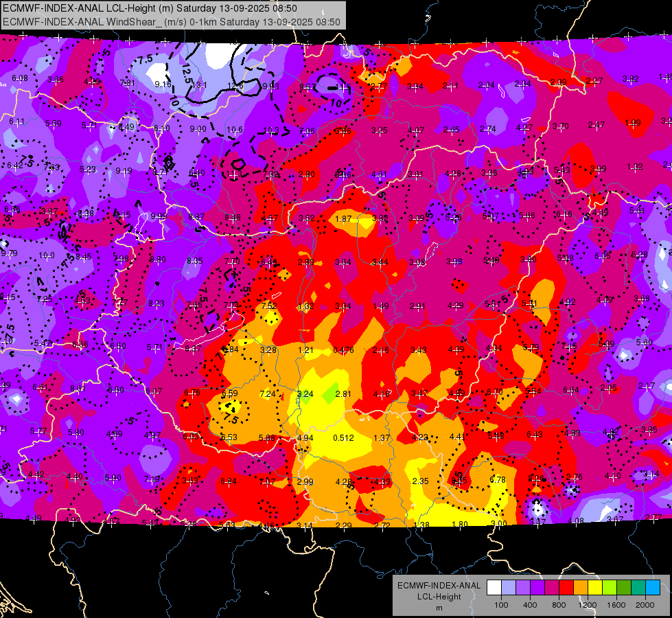Click the wind shear value 1.37
The image size is (672, 618).
pyautogui.click(x=382, y=438)
